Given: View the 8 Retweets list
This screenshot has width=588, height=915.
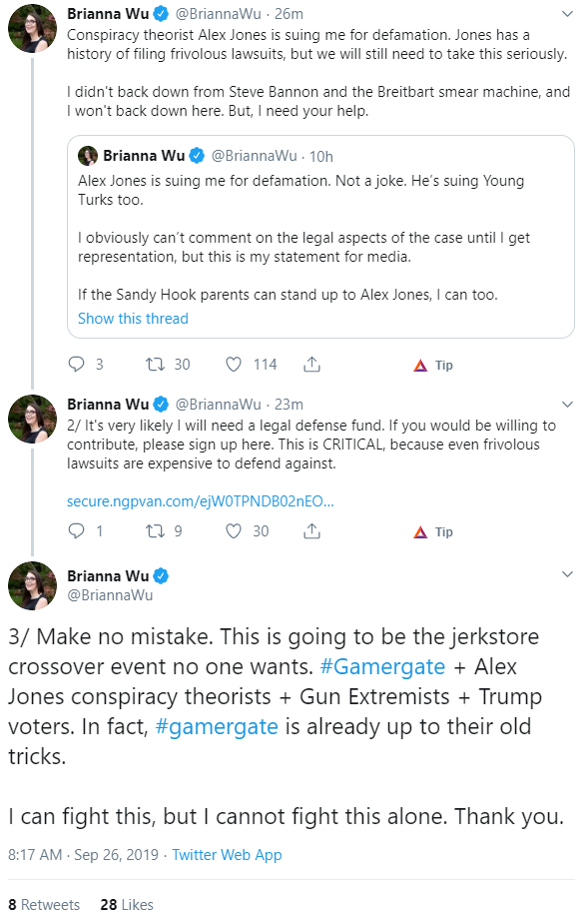Looking at the screenshot, I should coord(44,904).
